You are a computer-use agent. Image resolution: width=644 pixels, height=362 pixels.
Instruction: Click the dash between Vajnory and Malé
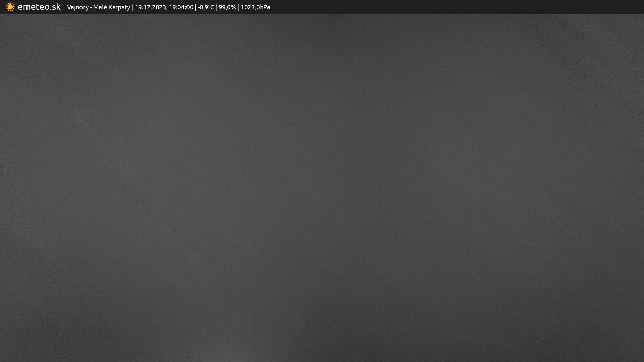coord(91,8)
